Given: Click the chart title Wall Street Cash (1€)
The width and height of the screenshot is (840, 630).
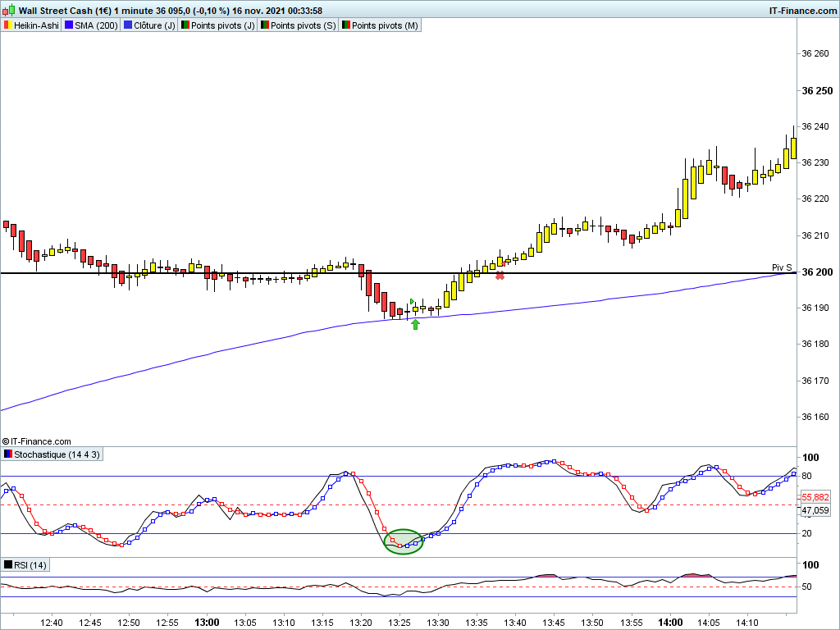Looking at the screenshot, I should point(65,11).
